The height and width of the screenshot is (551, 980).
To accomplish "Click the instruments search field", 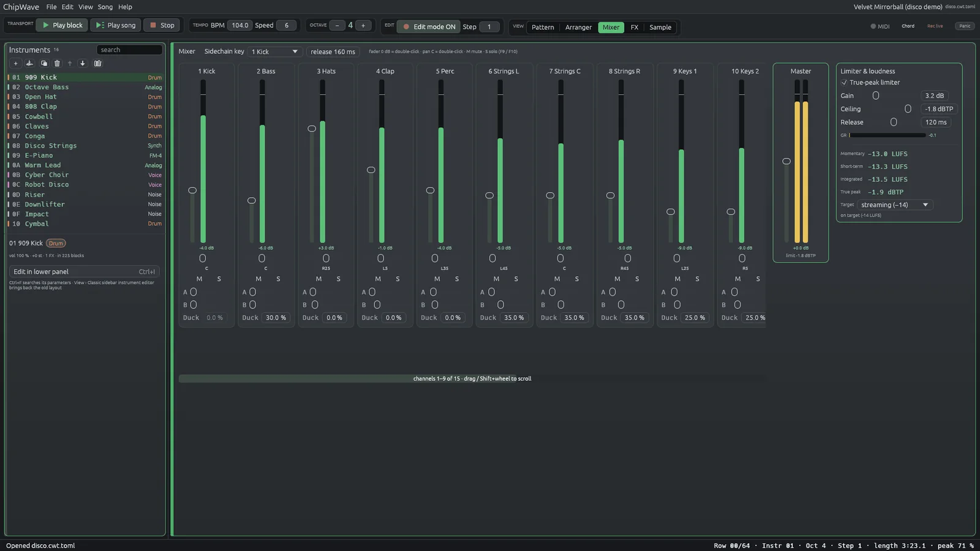I will pyautogui.click(x=129, y=50).
